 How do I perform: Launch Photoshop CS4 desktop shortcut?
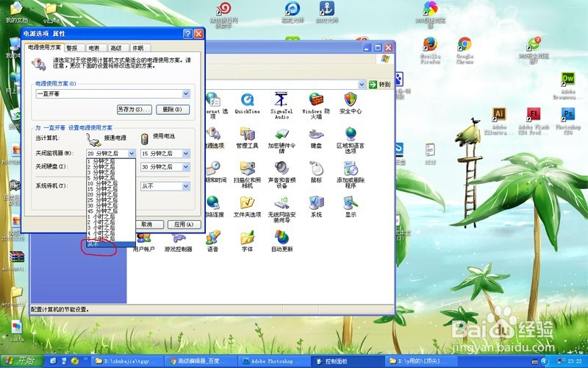click(567, 121)
